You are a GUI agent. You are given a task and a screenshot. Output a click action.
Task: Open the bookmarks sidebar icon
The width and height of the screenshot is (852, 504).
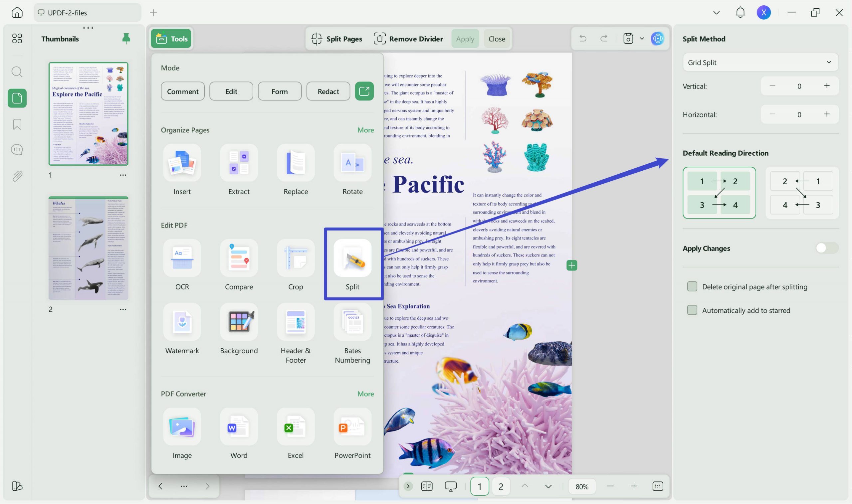coord(17,124)
